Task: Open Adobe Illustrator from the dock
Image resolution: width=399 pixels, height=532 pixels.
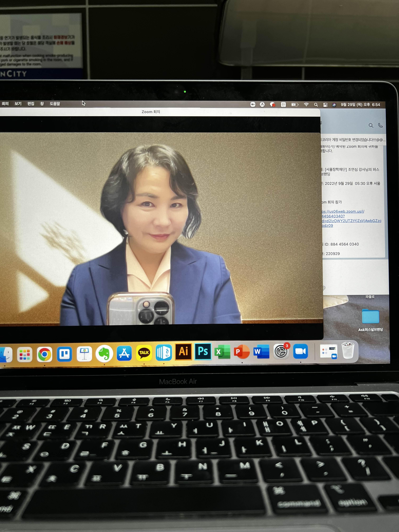Action: 183,351
